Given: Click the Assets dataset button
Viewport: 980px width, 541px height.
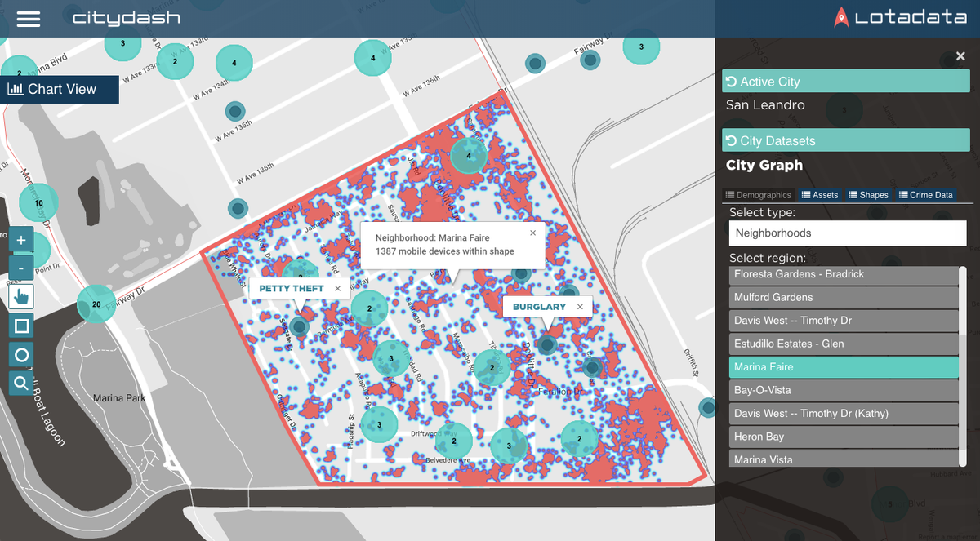Looking at the screenshot, I should (819, 194).
